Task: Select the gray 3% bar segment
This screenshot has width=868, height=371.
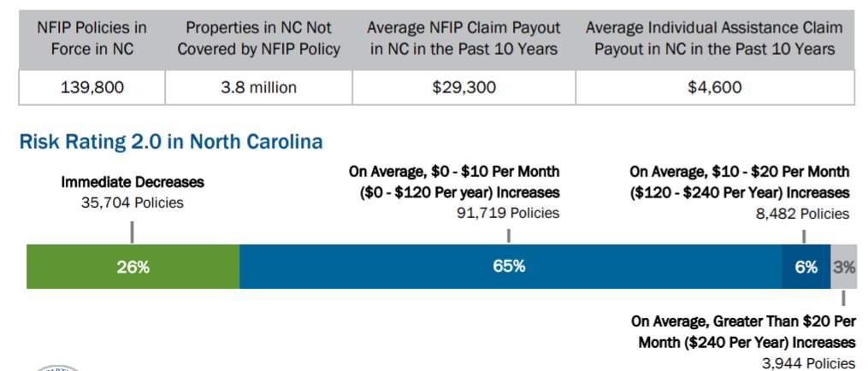Action: [844, 267]
